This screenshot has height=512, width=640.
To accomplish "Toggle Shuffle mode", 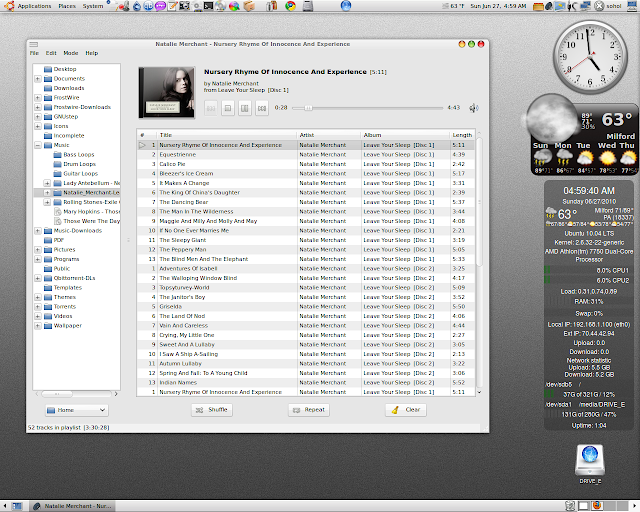I will (212, 410).
